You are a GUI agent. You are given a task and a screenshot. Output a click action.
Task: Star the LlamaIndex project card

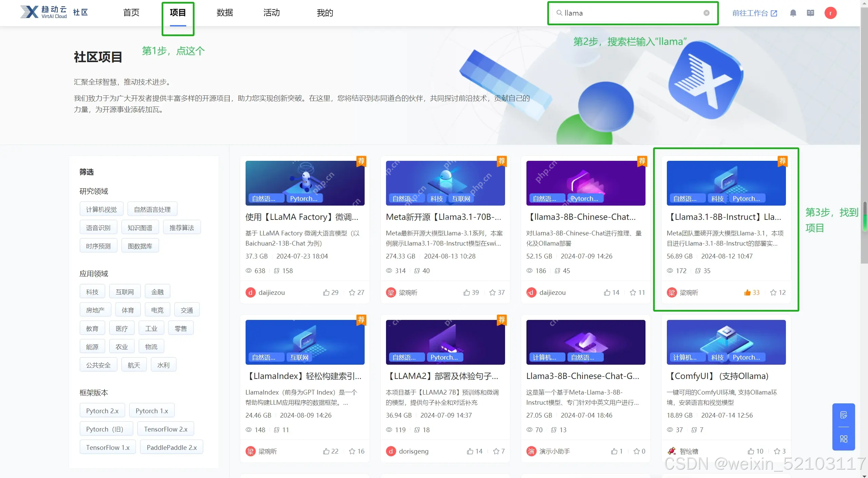[352, 451]
